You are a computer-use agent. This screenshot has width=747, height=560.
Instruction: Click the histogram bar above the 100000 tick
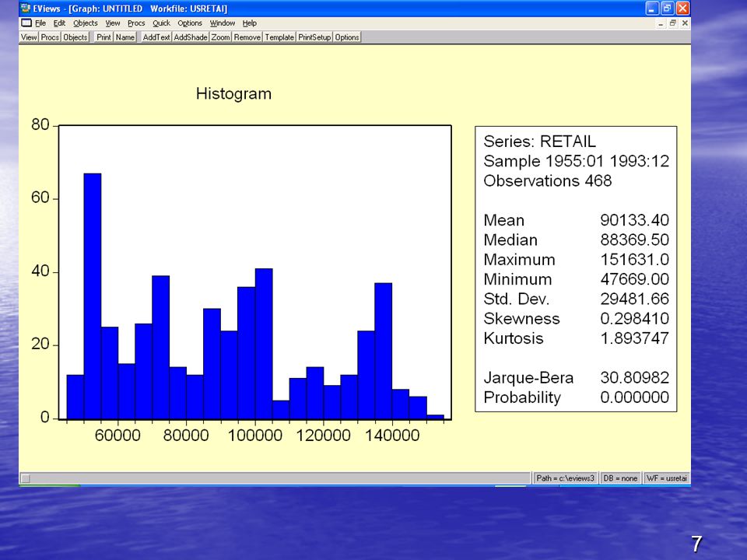pos(264,344)
